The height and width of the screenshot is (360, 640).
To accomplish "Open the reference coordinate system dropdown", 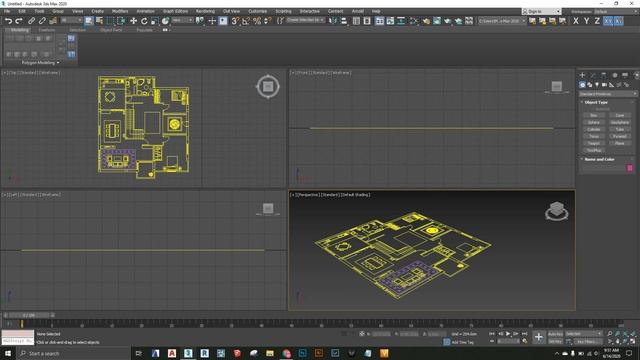I will pyautogui.click(x=182, y=20).
